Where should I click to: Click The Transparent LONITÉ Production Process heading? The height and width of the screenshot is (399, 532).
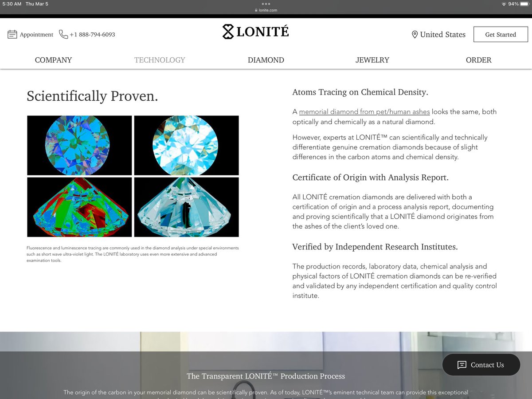[x=266, y=376]
